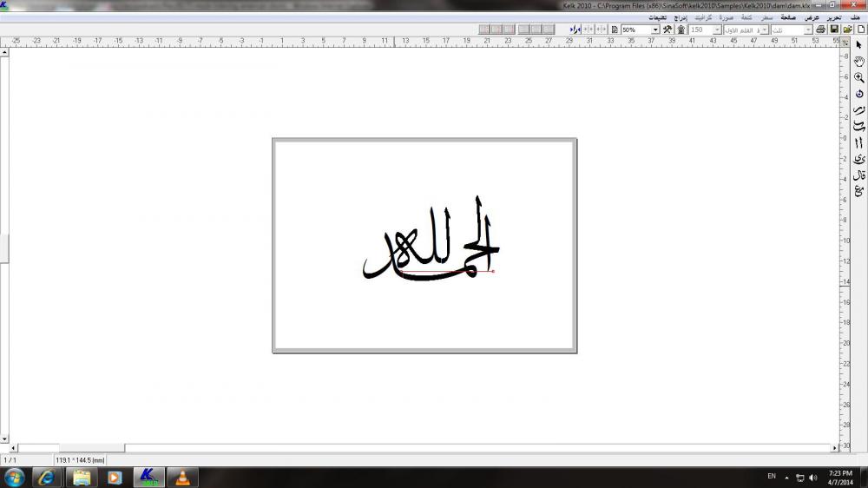The image size is (868, 488).
Task: Select the قال calligraphy tool in sidebar
Action: point(858,175)
